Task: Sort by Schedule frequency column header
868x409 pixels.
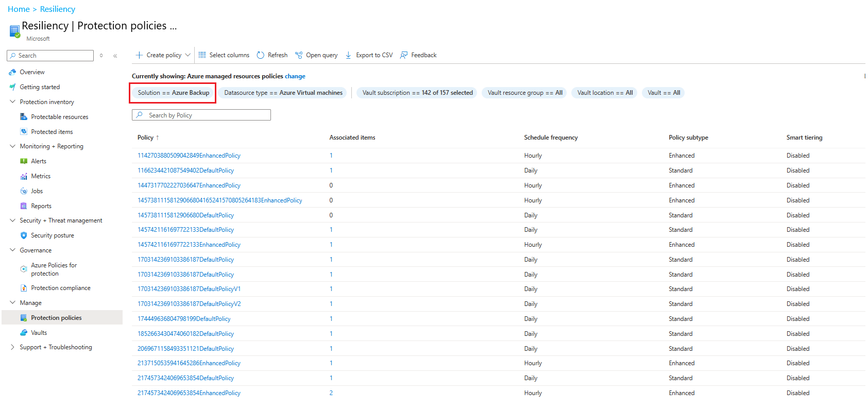Action: click(x=551, y=138)
